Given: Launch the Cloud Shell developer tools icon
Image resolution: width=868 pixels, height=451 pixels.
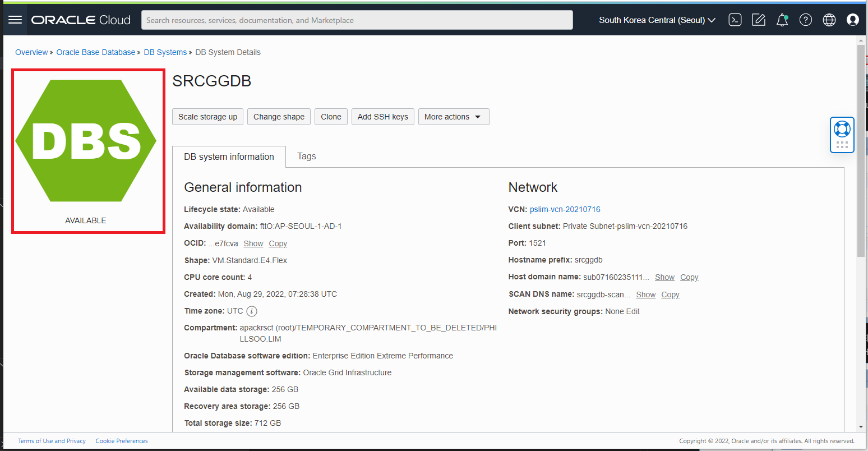Looking at the screenshot, I should [x=735, y=20].
